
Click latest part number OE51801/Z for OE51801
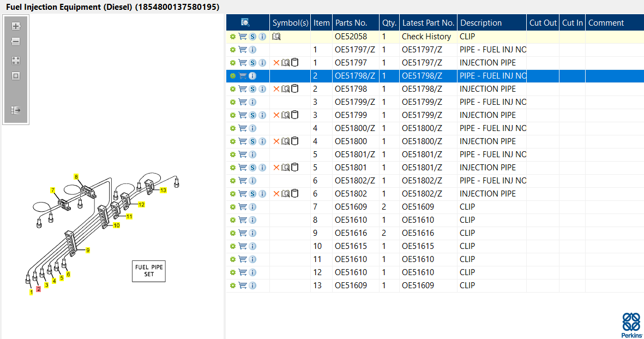tap(422, 168)
